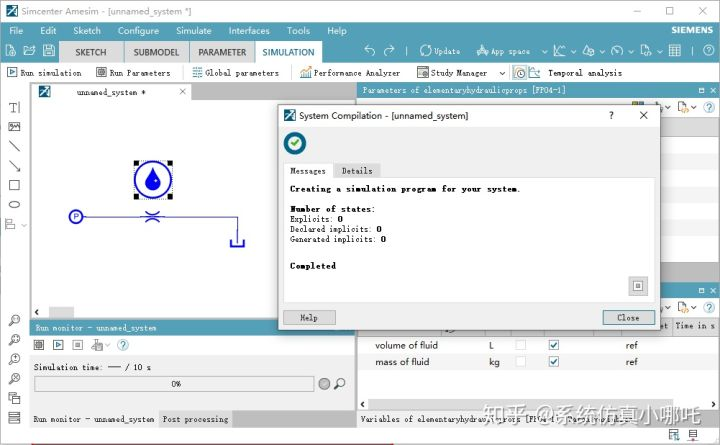
Task: Switch to Post processing tab
Action: [x=195, y=419]
